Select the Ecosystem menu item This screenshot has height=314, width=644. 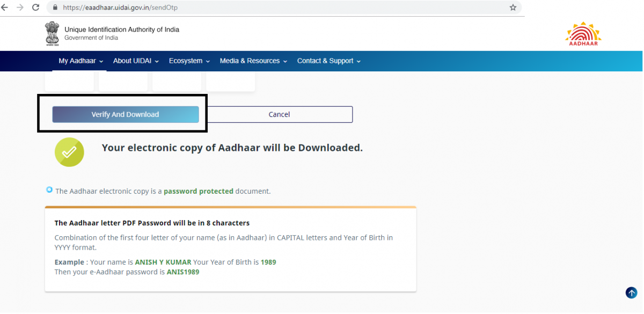coord(188,61)
